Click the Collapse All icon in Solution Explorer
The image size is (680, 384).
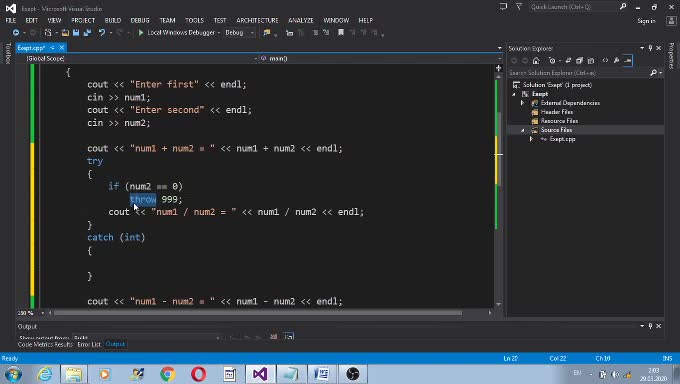(579, 61)
